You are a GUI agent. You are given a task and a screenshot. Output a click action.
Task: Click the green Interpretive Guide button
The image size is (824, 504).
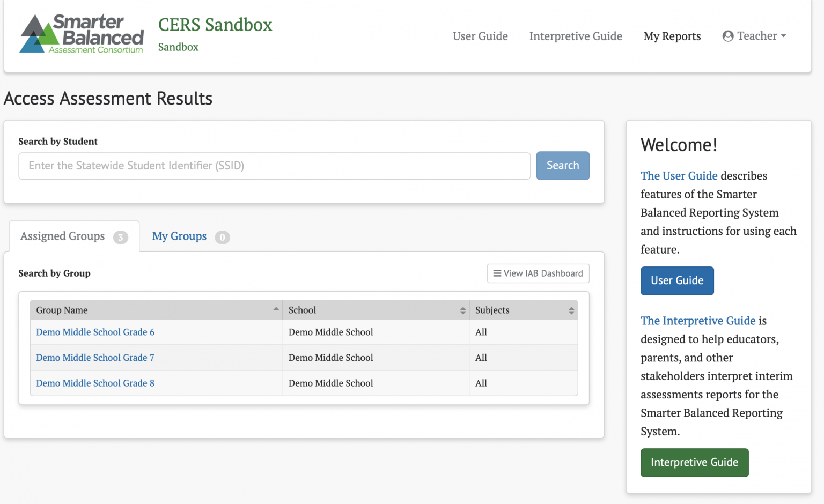click(694, 462)
